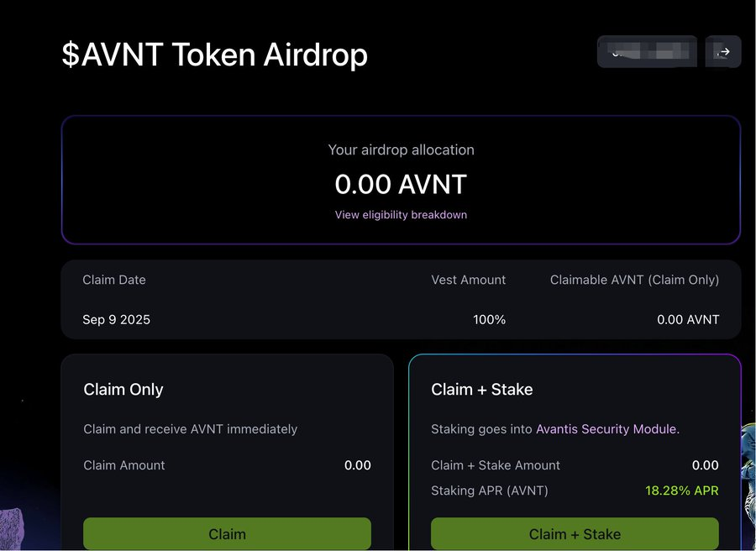
Task: Open the View eligibility breakdown link
Action: [x=401, y=214]
